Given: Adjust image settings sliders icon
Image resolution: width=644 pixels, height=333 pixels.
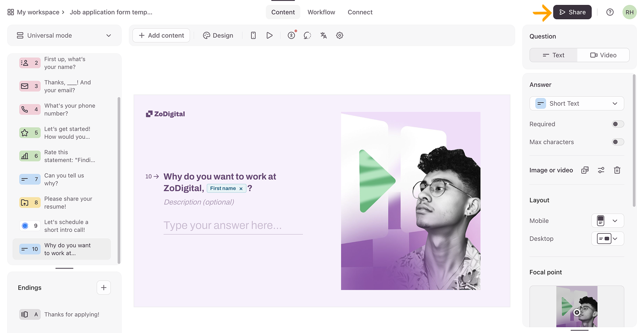Looking at the screenshot, I should (601, 170).
